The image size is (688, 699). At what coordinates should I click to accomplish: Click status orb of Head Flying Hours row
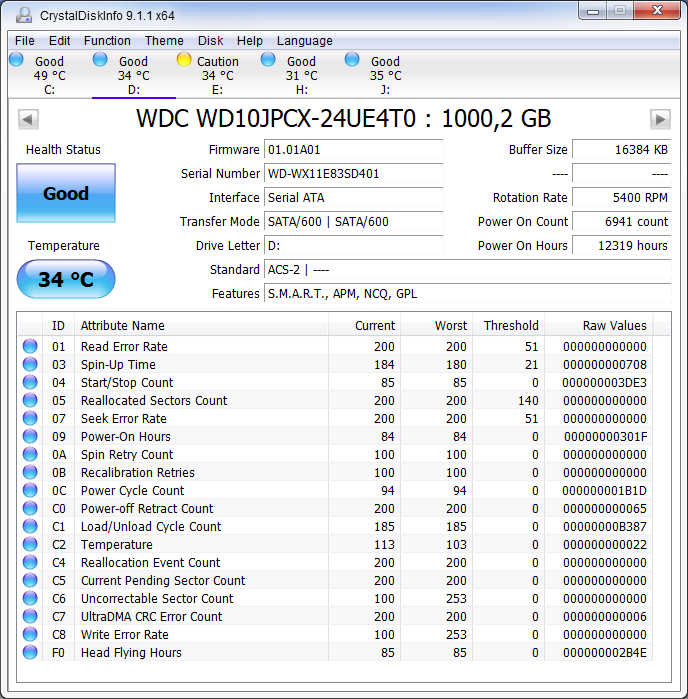pos(30,652)
